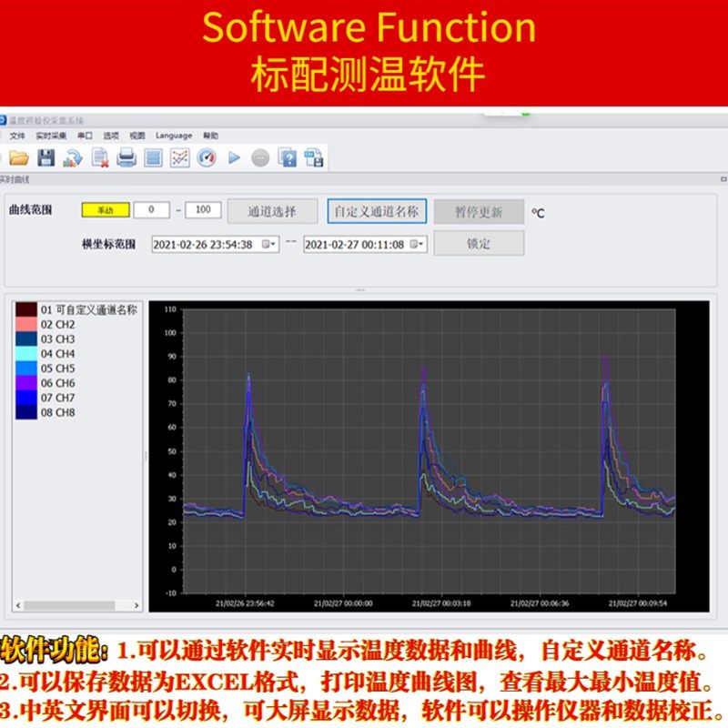Open the curve chart view icon
The image size is (728, 728).
(x=179, y=157)
